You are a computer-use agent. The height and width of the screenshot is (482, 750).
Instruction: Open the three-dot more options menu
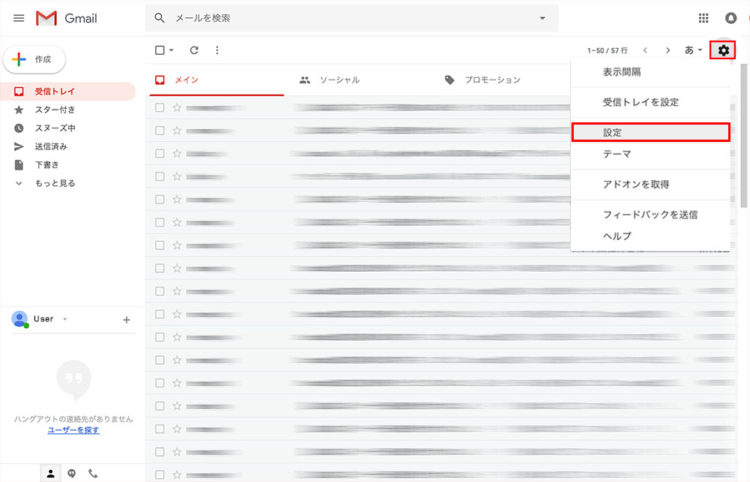[x=217, y=50]
